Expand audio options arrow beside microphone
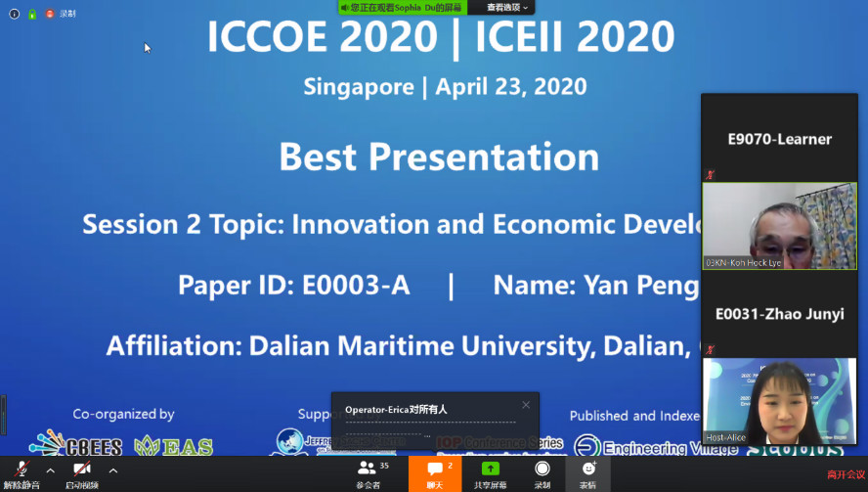The height and width of the screenshot is (492, 868). pos(51,470)
